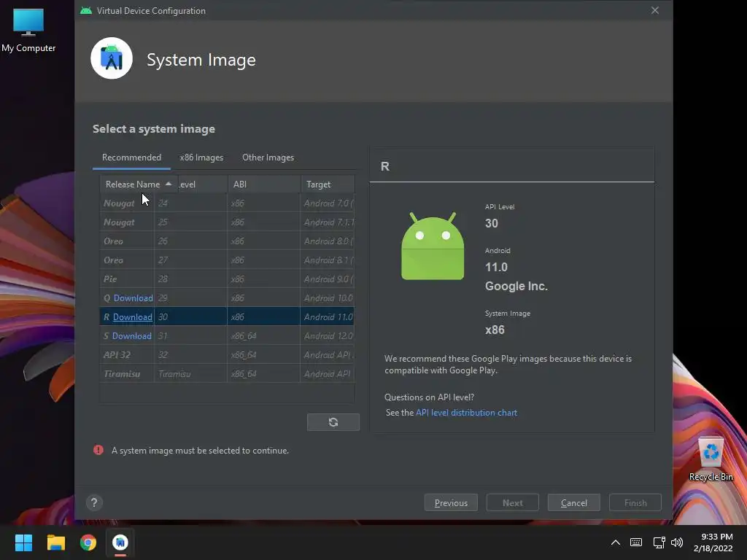Image resolution: width=747 pixels, height=560 pixels.
Task: Select the Oreo API 27 row
Action: tap(228, 260)
